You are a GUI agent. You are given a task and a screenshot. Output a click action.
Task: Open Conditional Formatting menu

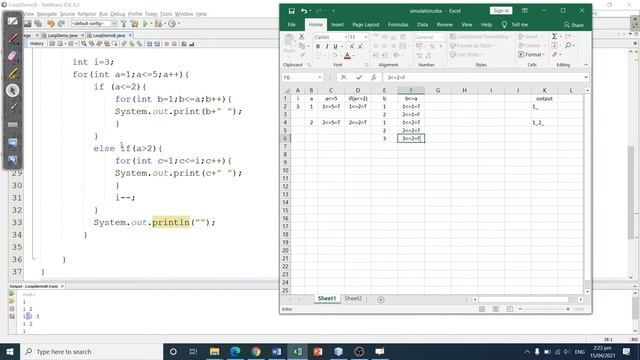point(480,37)
